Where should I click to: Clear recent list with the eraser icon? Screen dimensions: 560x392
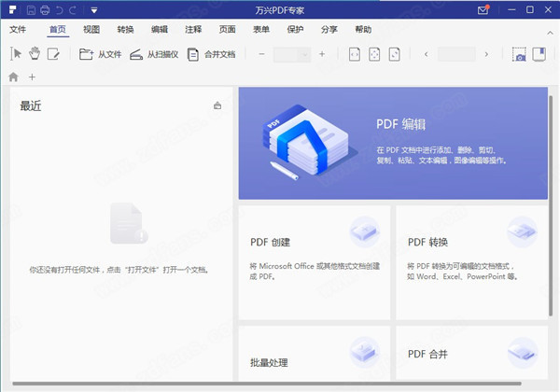click(x=217, y=105)
